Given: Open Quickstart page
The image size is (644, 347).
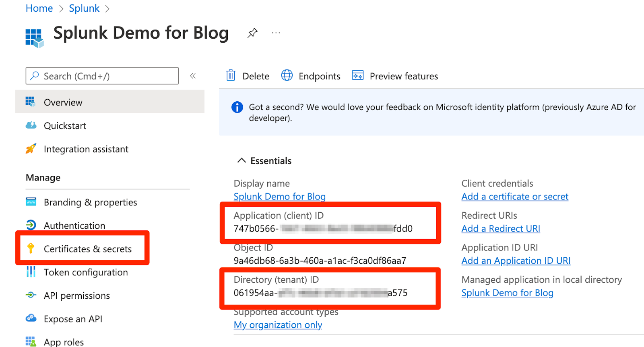Looking at the screenshot, I should 65,126.
